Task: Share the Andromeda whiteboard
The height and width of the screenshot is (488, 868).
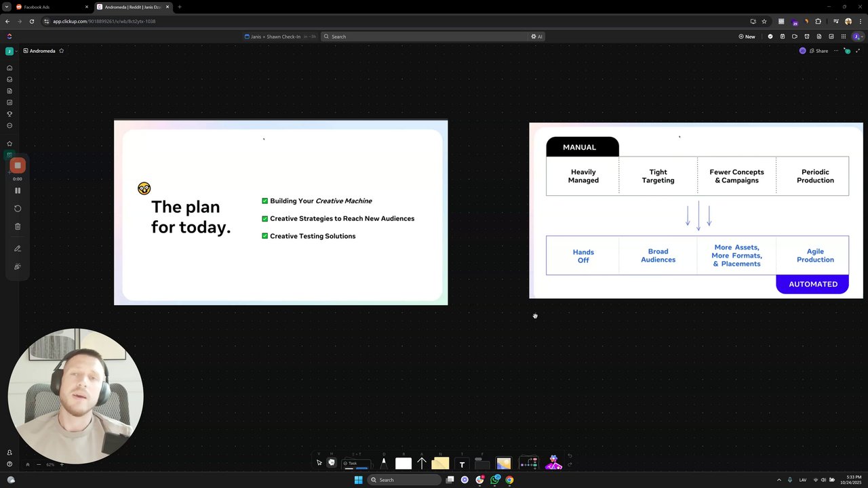Action: pos(818,51)
